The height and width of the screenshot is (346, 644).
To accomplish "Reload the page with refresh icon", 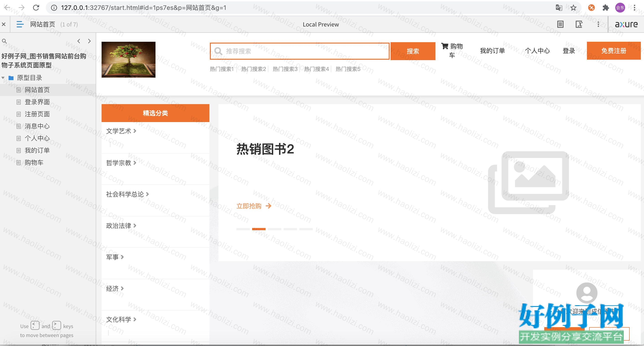I will click(x=36, y=8).
